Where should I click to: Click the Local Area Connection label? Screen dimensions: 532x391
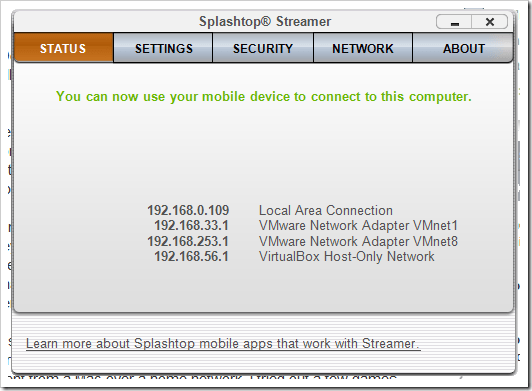click(x=326, y=210)
